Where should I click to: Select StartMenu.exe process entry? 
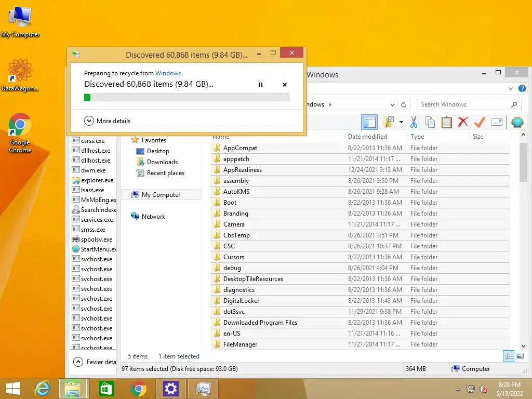94,249
